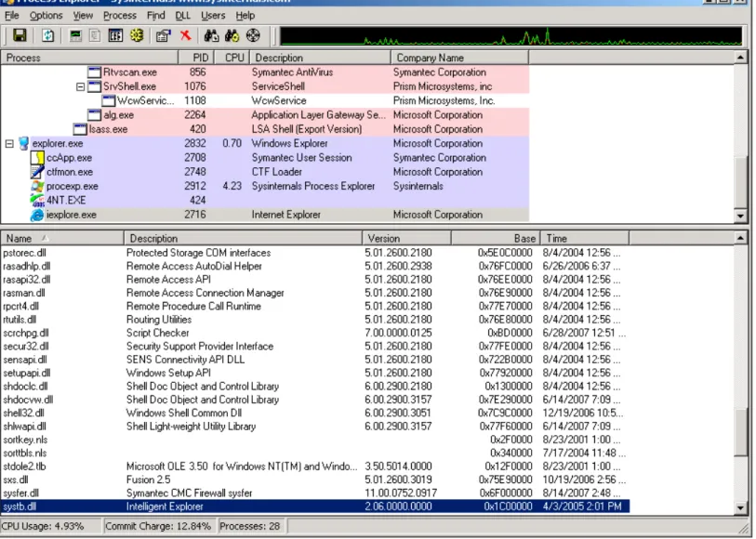The height and width of the screenshot is (539, 756).
Task: Sort by Company Name column header
Action: (459, 58)
